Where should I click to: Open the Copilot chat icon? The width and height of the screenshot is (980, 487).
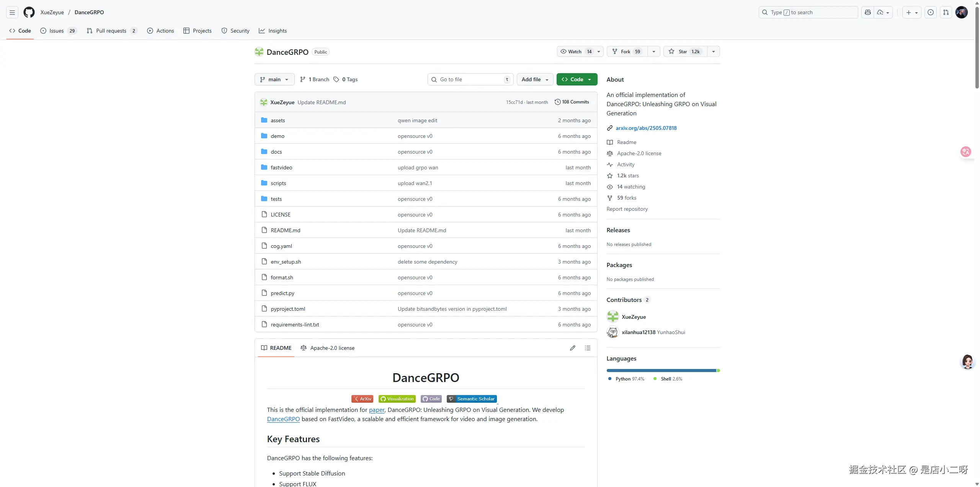tap(868, 12)
